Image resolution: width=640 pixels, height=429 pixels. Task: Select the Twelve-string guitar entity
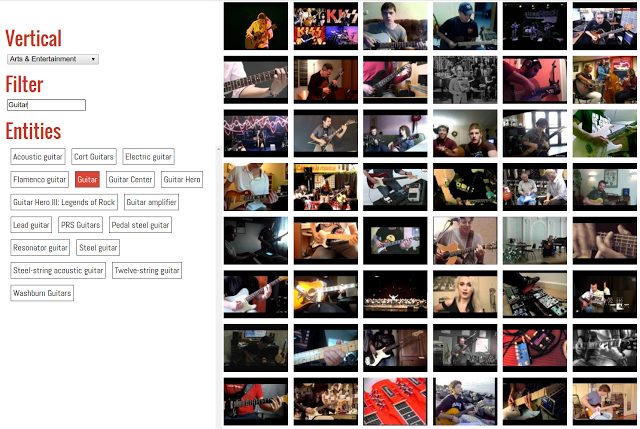[147, 271]
